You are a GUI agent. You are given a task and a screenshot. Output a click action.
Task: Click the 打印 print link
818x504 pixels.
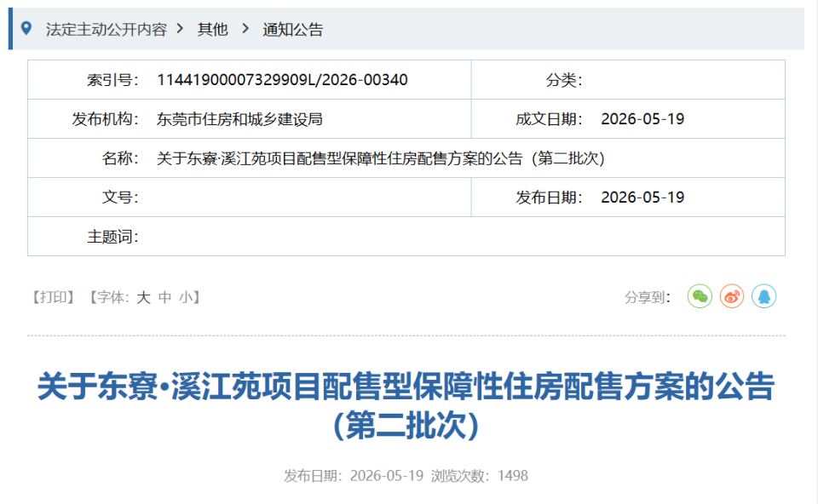pos(53,297)
